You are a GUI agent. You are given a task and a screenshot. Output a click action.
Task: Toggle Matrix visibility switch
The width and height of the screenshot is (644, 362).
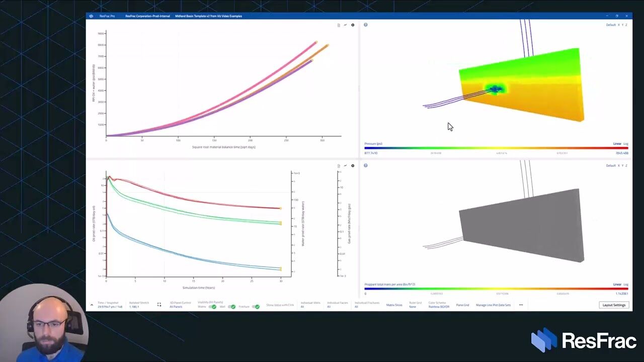[x=212, y=307]
